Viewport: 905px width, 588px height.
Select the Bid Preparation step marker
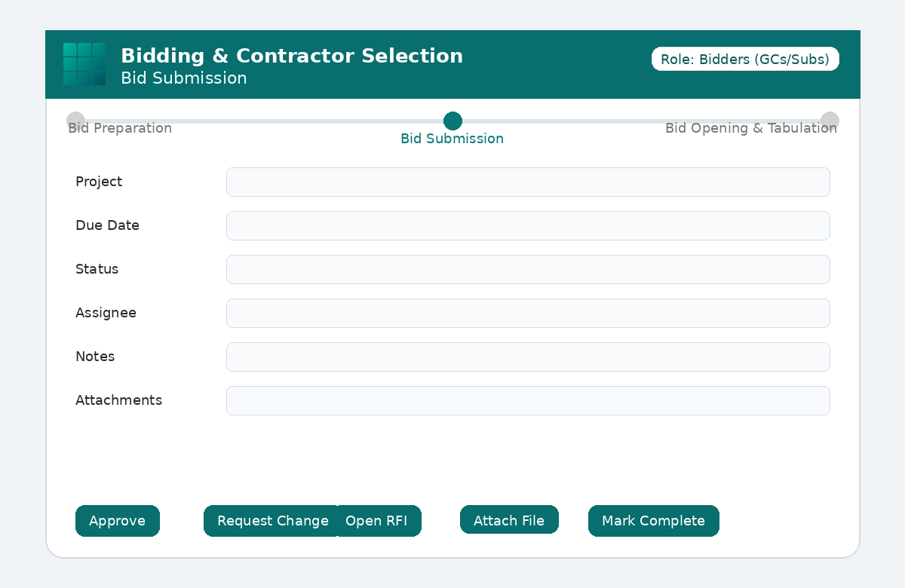coord(75,121)
